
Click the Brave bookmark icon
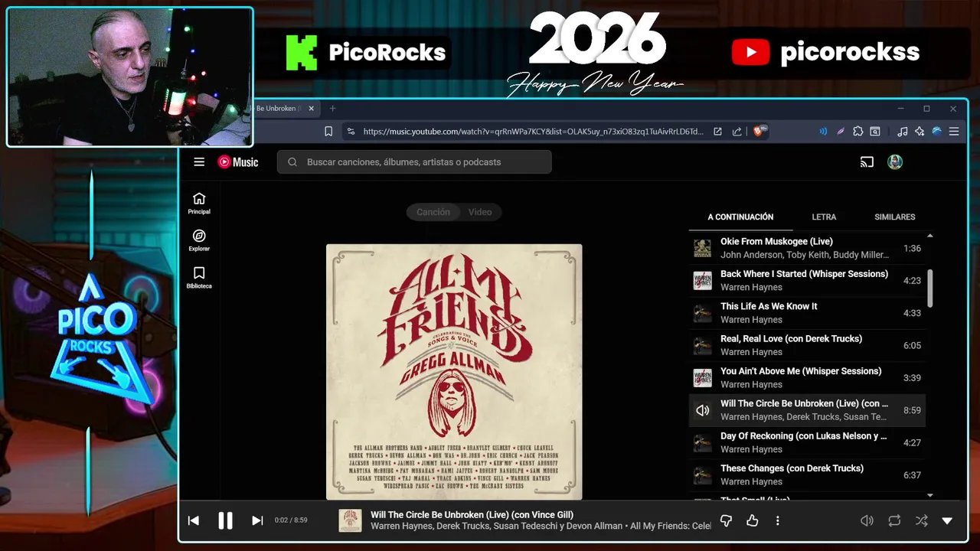coord(328,132)
